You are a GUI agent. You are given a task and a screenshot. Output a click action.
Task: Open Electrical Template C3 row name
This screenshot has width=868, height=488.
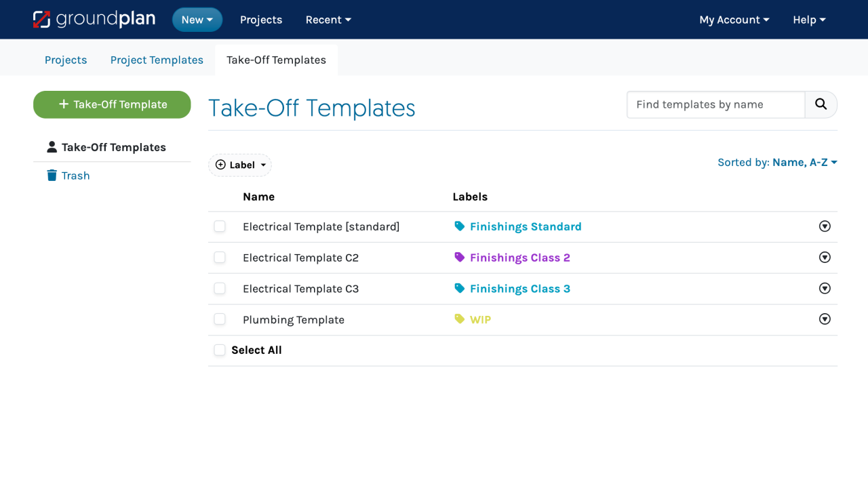point(300,289)
